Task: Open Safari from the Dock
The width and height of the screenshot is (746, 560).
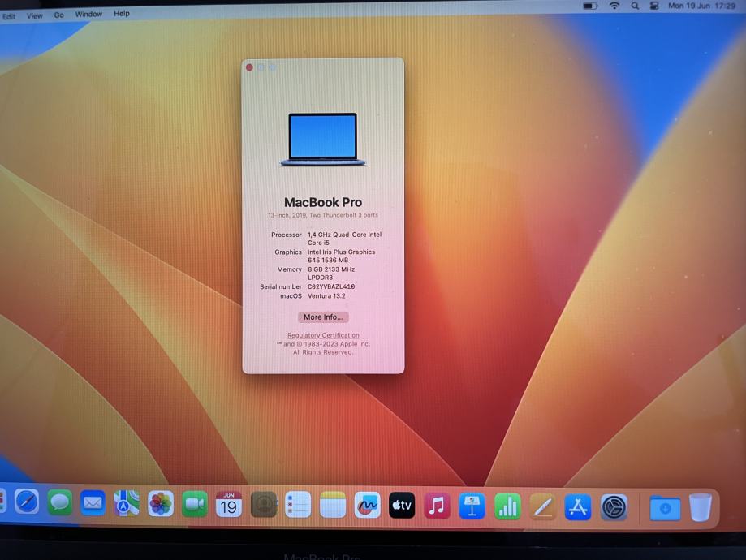Action: coord(27,502)
